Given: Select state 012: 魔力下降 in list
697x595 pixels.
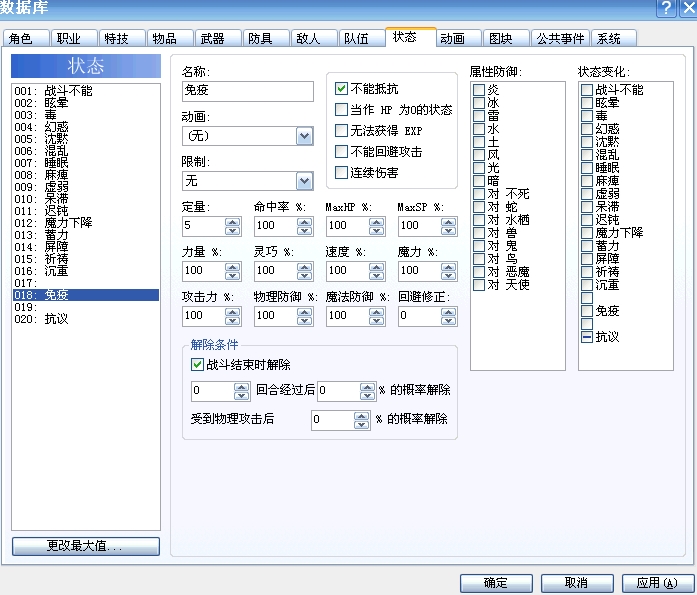Looking at the screenshot, I should pyautogui.click(x=86, y=223).
